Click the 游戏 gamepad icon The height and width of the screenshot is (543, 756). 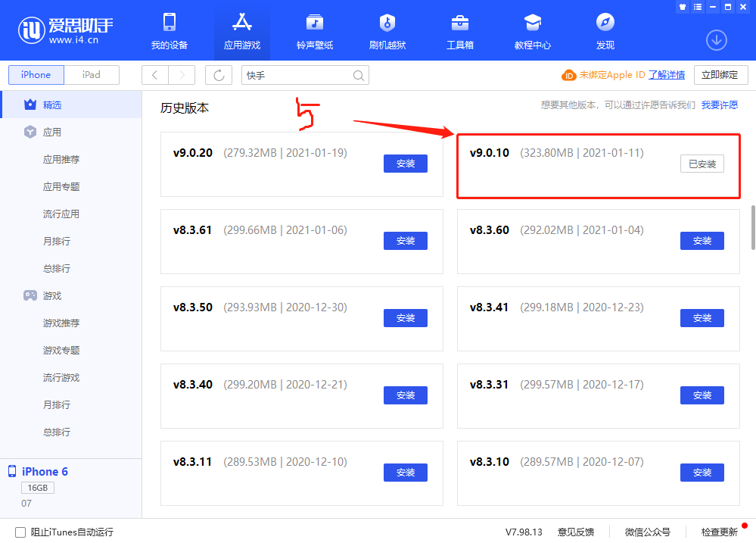click(x=30, y=295)
